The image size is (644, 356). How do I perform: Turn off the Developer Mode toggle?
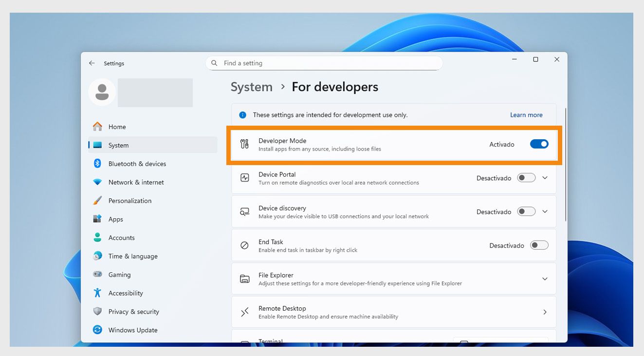click(539, 144)
